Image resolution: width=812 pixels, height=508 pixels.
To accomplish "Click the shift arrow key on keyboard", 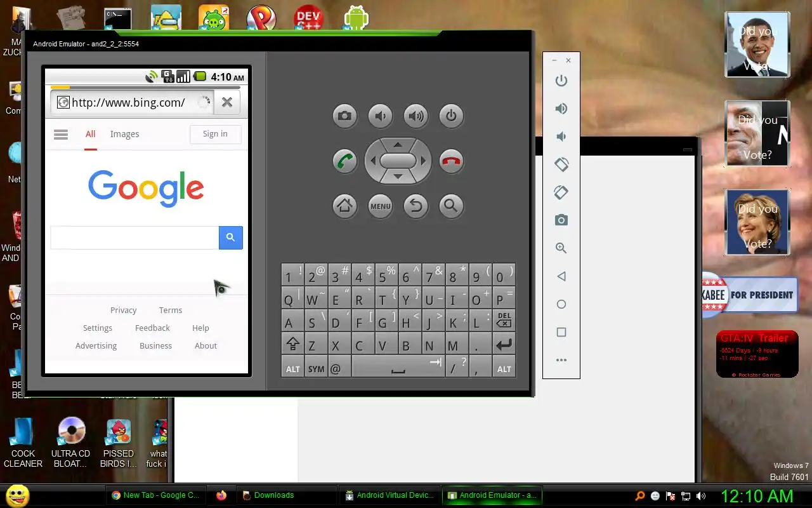I will click(x=292, y=344).
